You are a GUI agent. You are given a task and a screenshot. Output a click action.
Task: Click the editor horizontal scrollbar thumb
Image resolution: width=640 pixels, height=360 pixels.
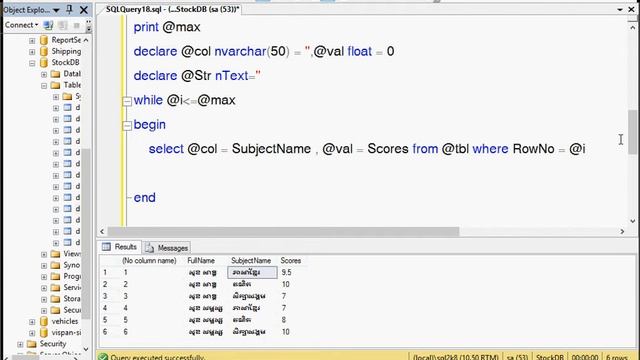tap(283, 231)
